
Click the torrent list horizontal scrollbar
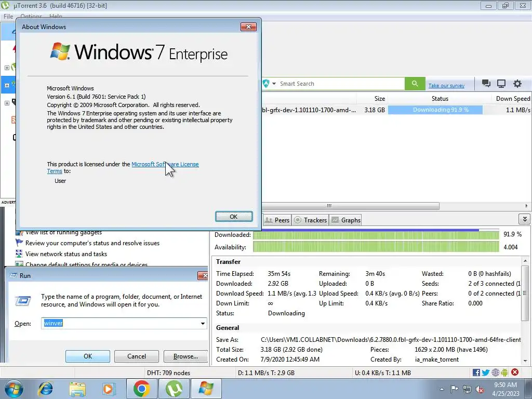tap(351, 206)
